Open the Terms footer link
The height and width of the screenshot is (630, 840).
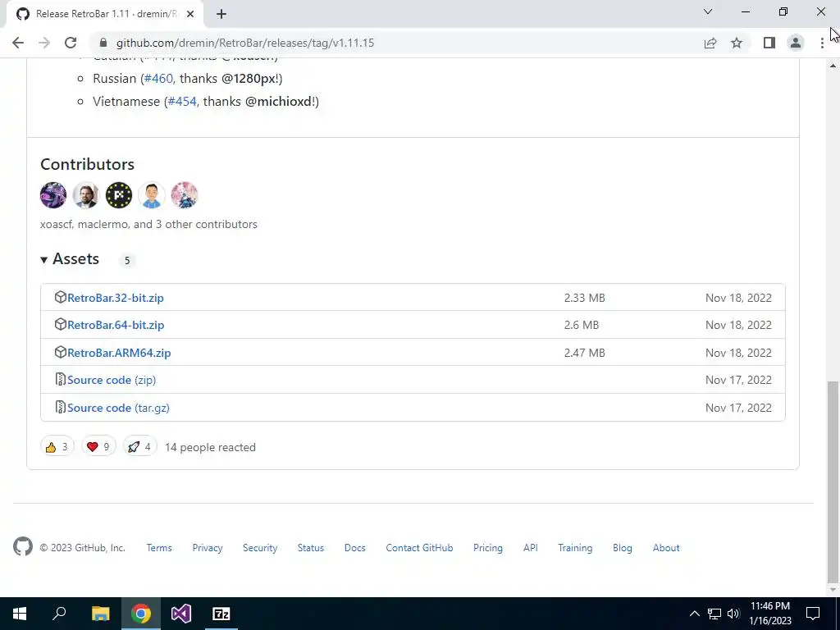pyautogui.click(x=159, y=548)
